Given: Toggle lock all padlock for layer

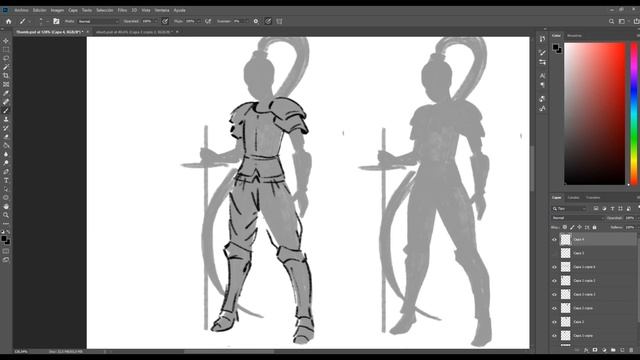Looking at the screenshot, I should coord(594,227).
